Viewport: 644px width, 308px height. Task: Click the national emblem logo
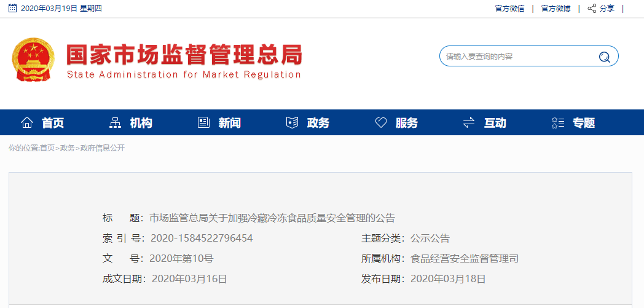point(33,60)
